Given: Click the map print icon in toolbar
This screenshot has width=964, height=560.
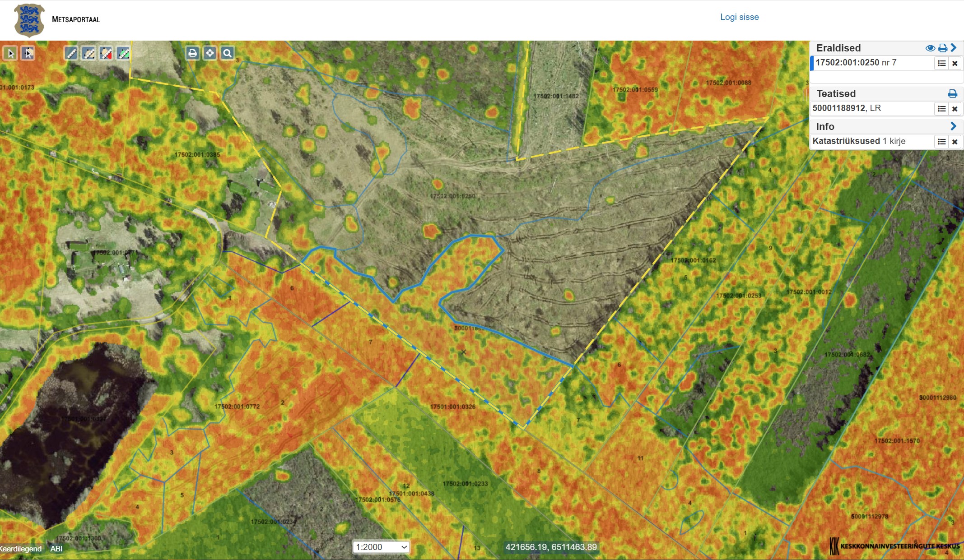Looking at the screenshot, I should [x=192, y=53].
